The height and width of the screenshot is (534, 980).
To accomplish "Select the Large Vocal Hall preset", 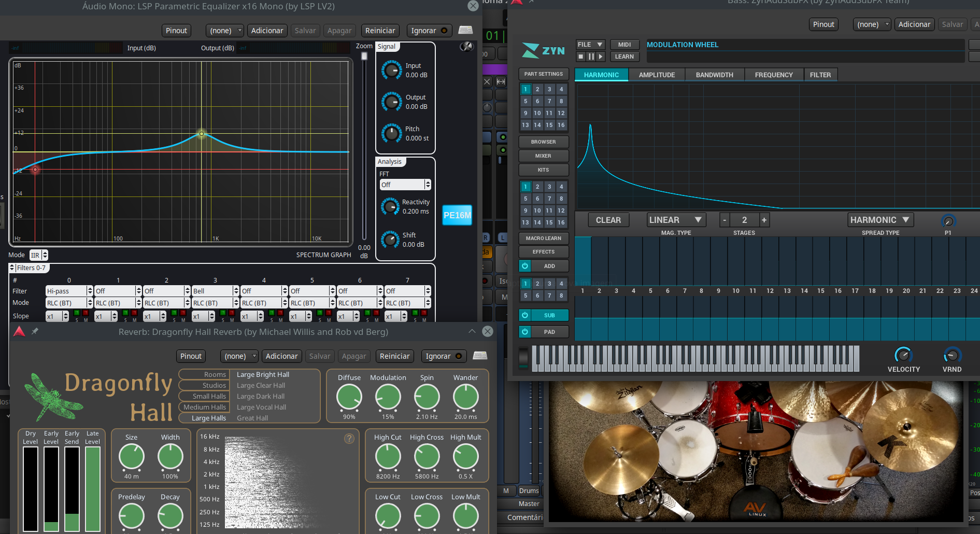I will (x=261, y=407).
